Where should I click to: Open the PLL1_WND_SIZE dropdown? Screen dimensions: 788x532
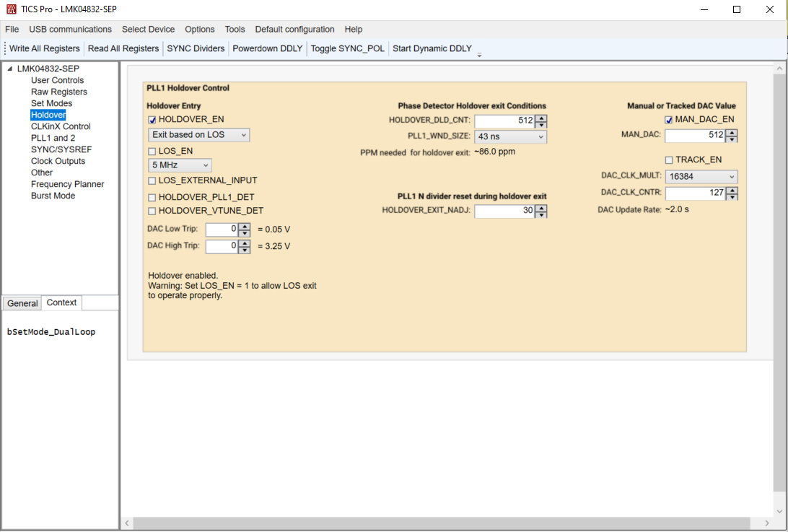click(509, 136)
